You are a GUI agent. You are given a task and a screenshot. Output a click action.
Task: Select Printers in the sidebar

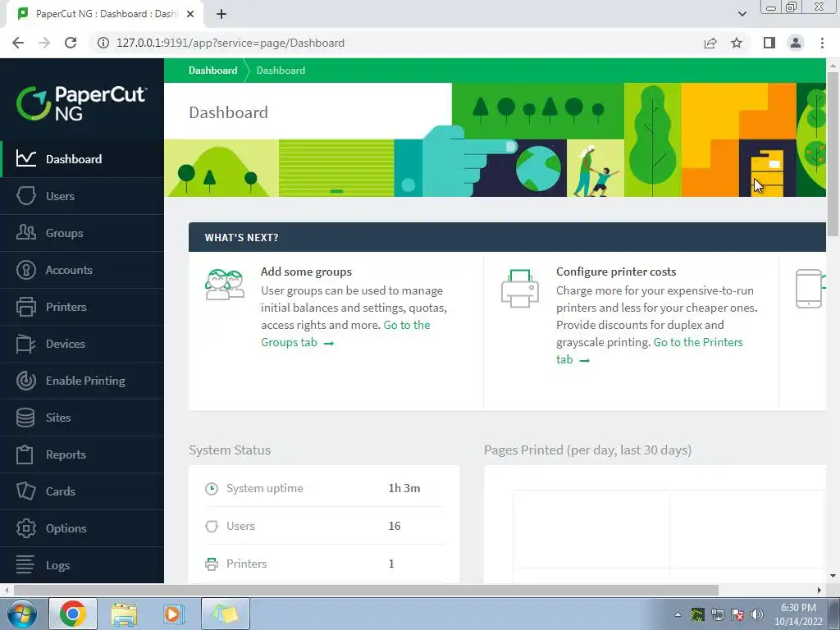tap(82, 307)
